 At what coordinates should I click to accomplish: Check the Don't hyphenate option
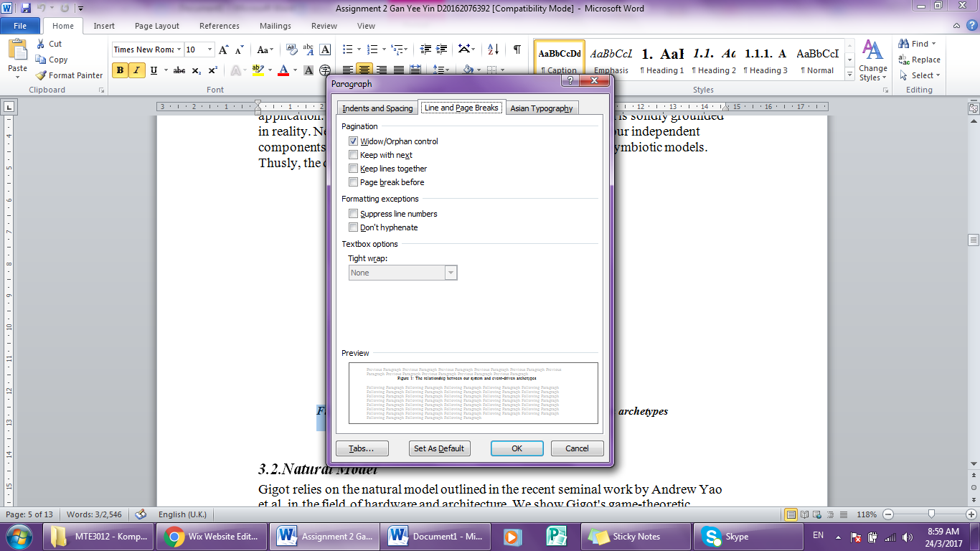tap(353, 227)
